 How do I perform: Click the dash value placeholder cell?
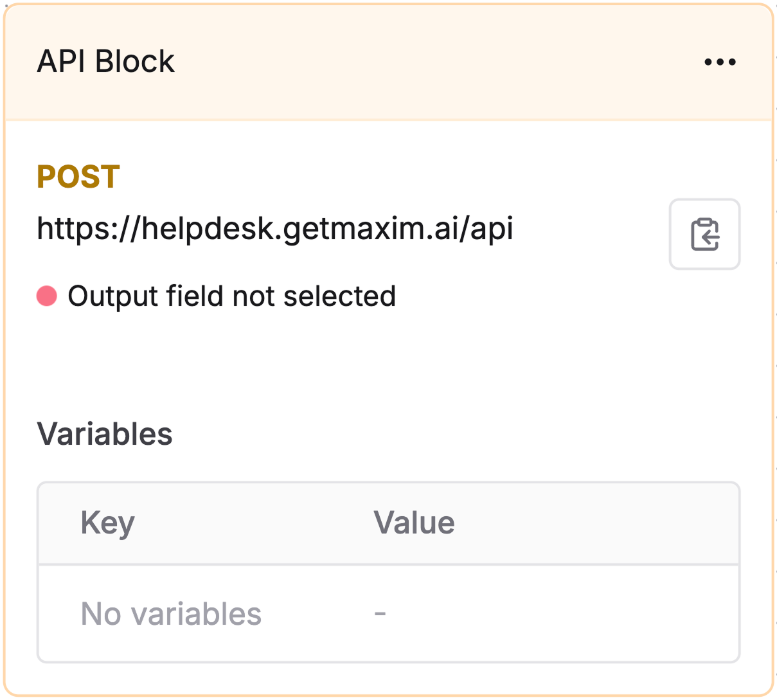(x=380, y=614)
